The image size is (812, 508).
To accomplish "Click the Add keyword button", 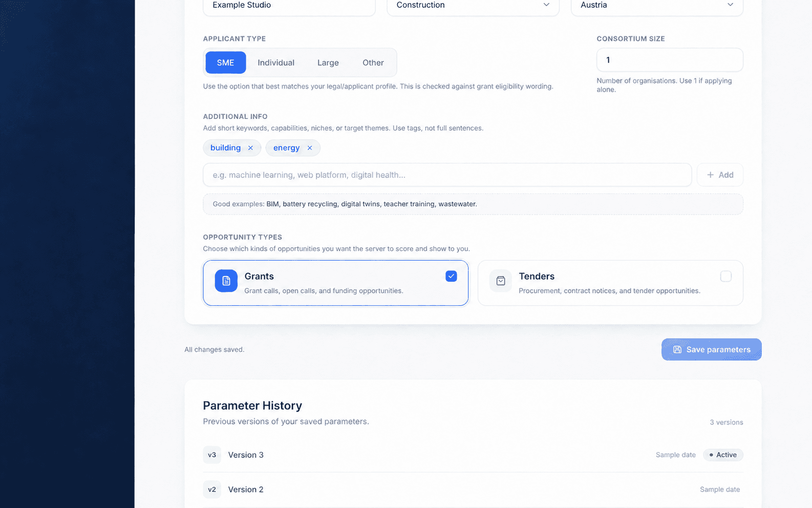I will pos(720,175).
